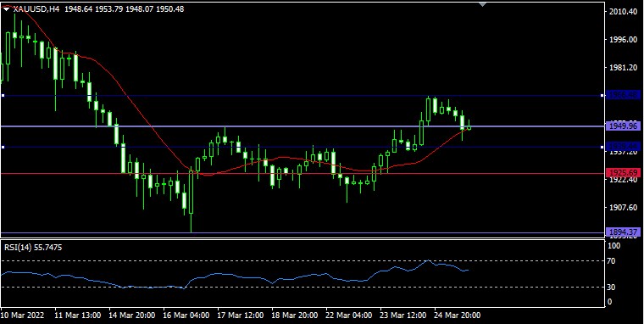Click the 1996.00 price scale value
Viewport: 644px width, 324px height.
coord(623,40)
